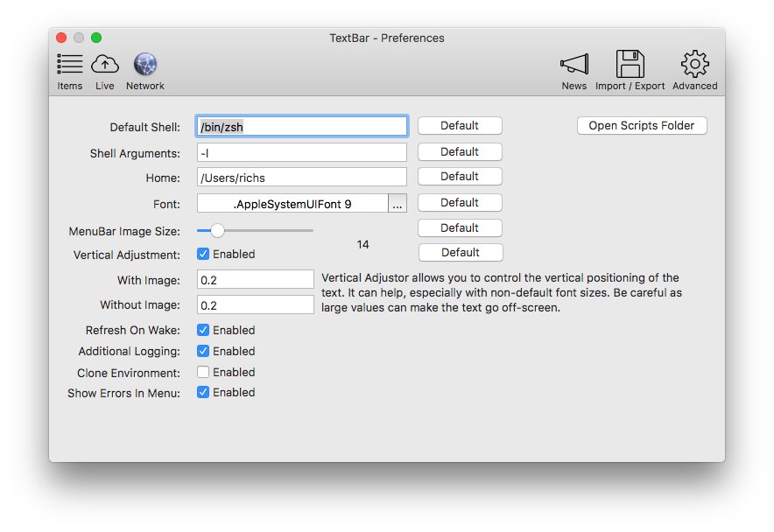Open the font picker ellipsis button
Viewport: 774px width, 532px height.
(x=398, y=203)
